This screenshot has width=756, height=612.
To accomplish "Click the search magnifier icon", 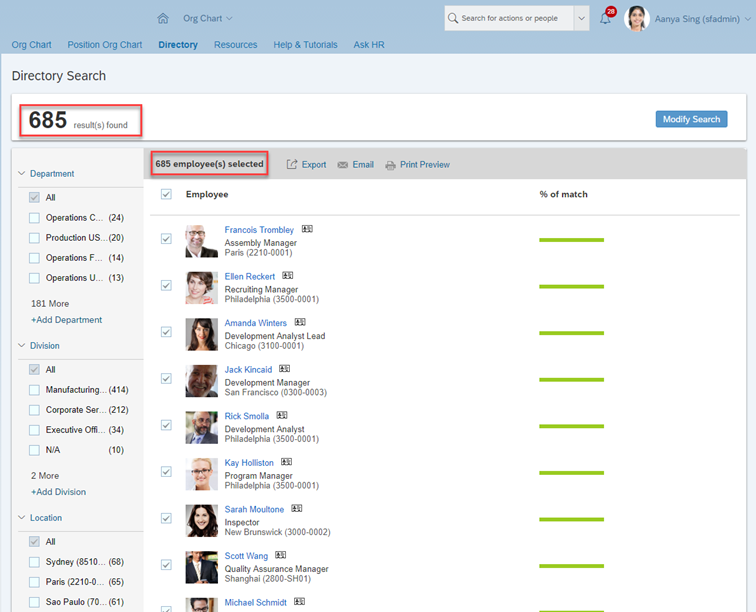I will pyautogui.click(x=453, y=18).
